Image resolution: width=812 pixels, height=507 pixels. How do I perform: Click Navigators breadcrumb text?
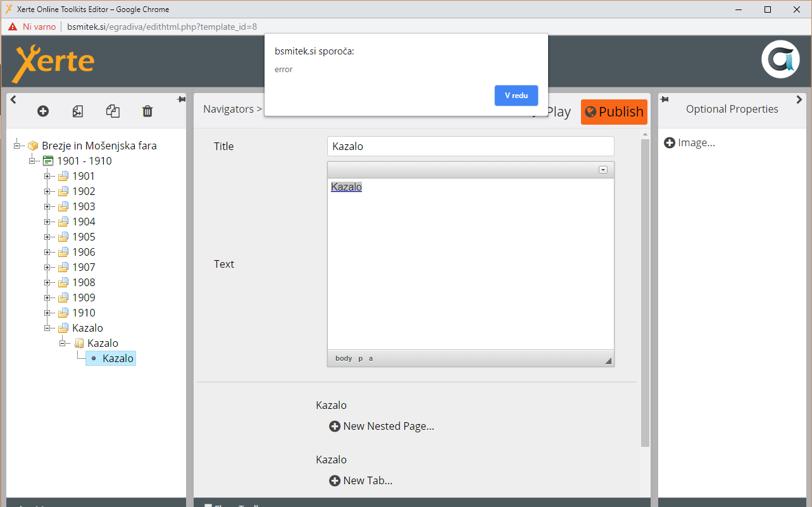point(228,109)
